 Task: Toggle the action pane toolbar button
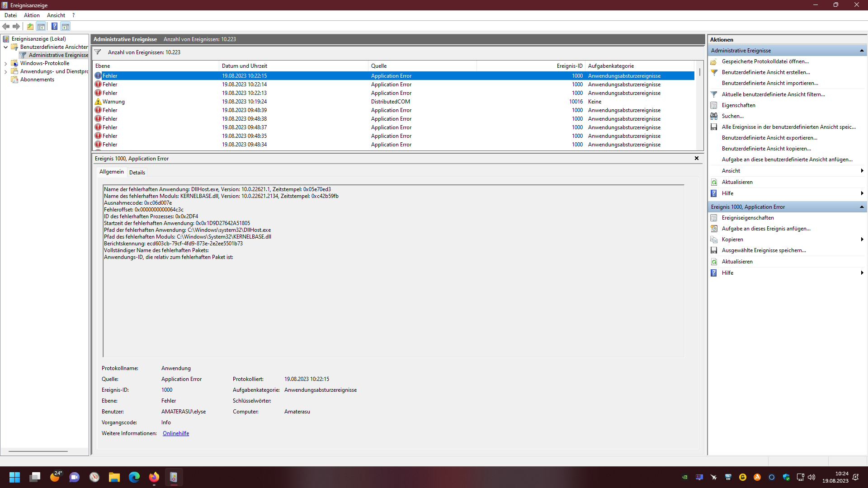[66, 26]
